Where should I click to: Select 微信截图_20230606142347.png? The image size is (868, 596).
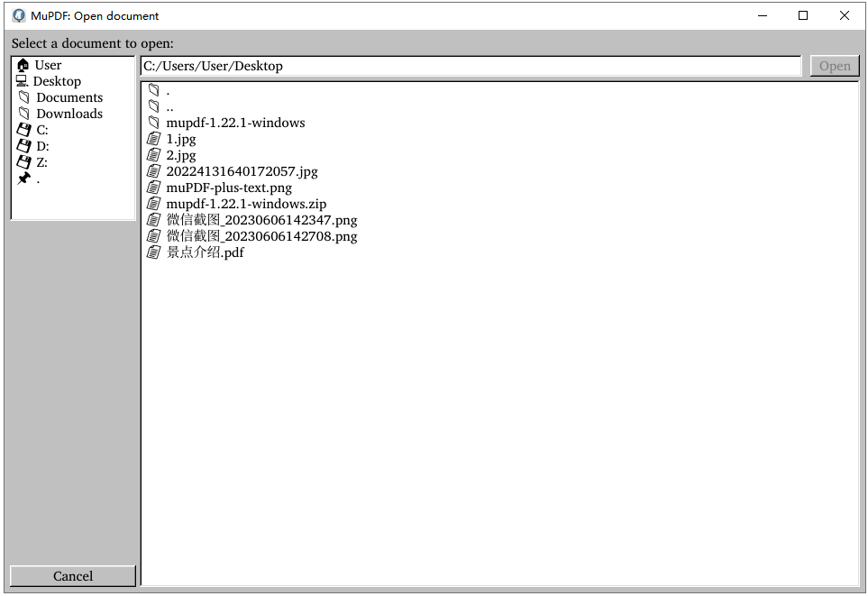click(x=261, y=220)
